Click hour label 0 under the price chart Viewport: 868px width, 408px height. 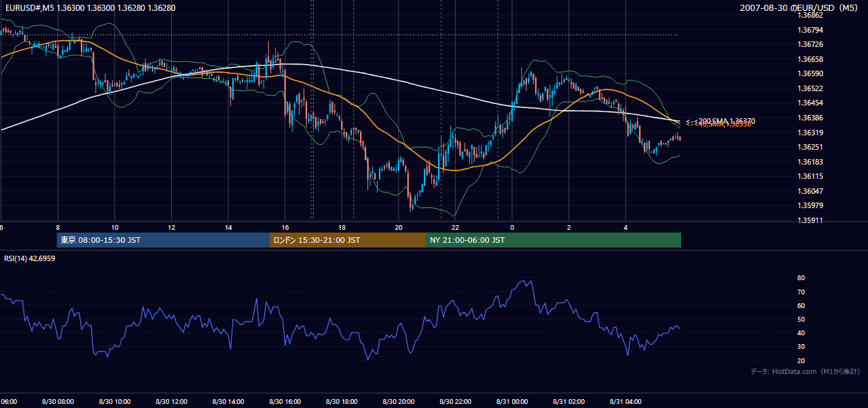tap(512, 227)
